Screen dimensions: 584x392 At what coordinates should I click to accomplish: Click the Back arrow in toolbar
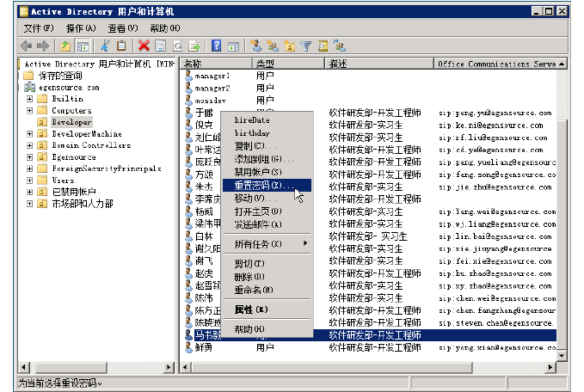point(26,46)
